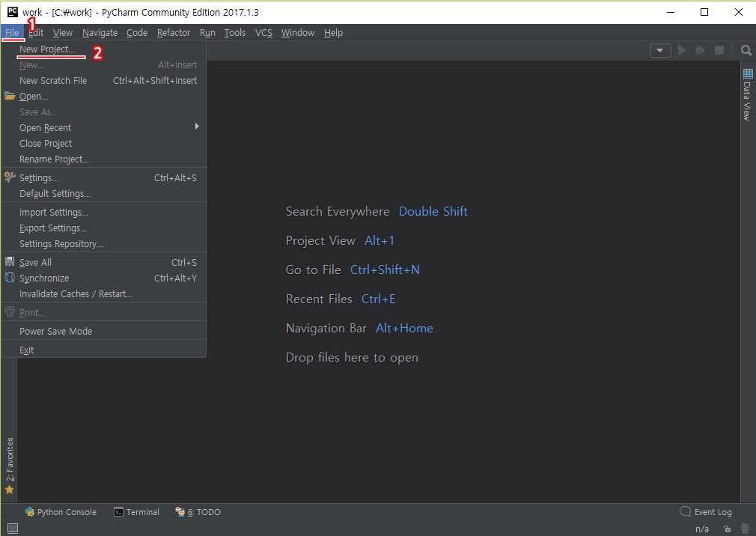The height and width of the screenshot is (536, 756).
Task: Click the tool window quick-access icon bottom-left
Action: coord(12,529)
